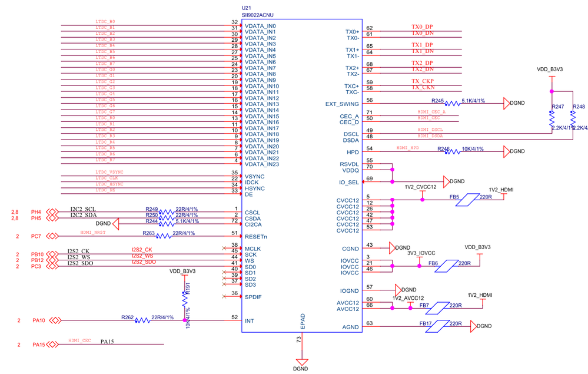Click the TX0_DP net label

tap(422, 27)
